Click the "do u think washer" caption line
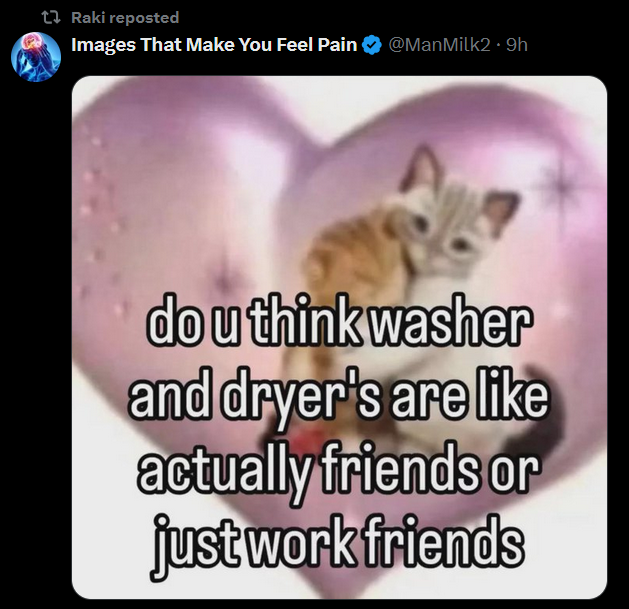629x609 pixels. coord(339,321)
